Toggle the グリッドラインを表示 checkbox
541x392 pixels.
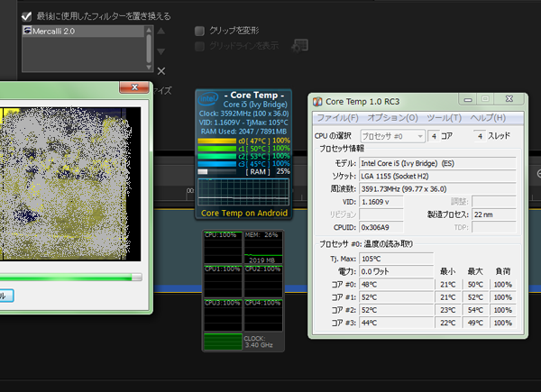(x=200, y=47)
